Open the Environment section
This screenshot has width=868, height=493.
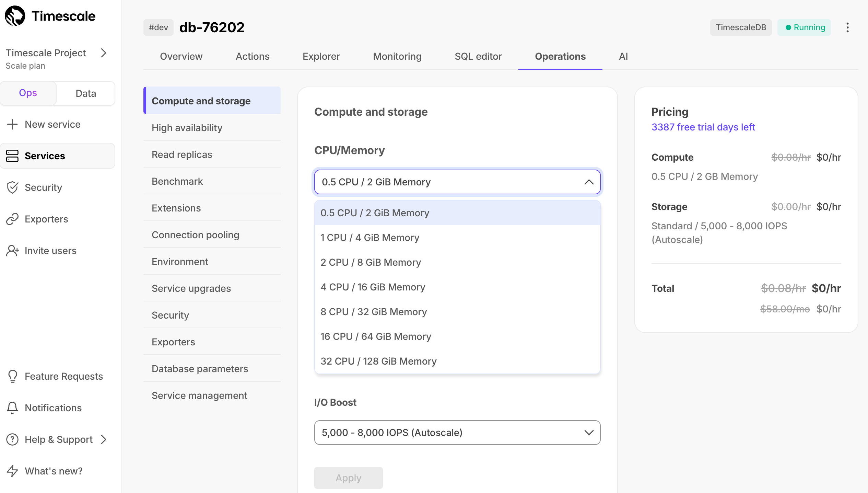pyautogui.click(x=212, y=262)
